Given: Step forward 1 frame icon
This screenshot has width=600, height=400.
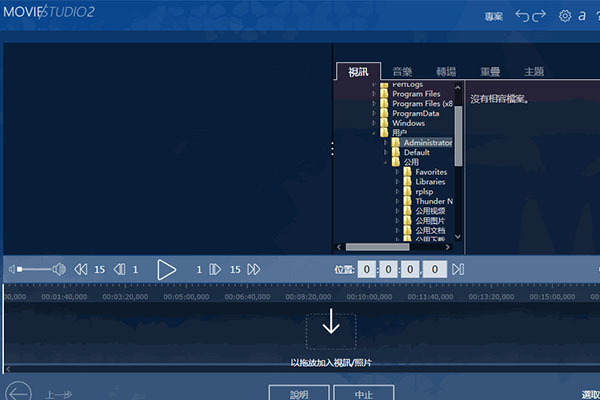Looking at the screenshot, I should (x=215, y=269).
